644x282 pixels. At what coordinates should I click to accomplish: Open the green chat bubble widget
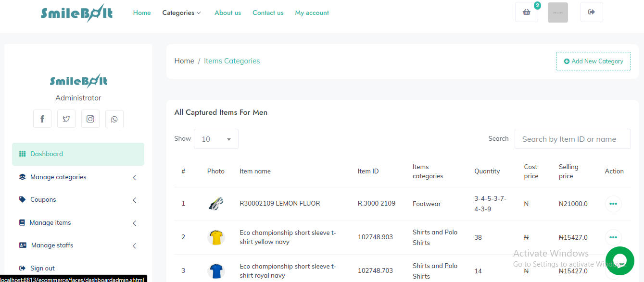(619, 260)
